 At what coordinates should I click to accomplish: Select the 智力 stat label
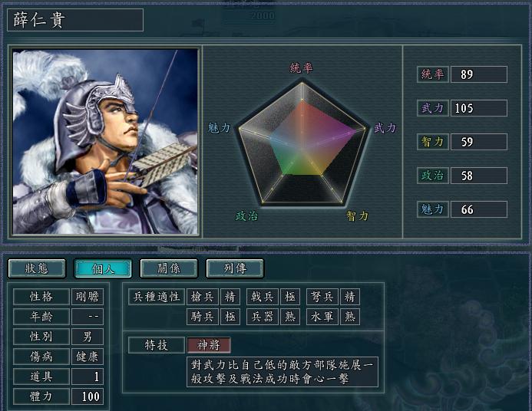pyautogui.click(x=433, y=142)
